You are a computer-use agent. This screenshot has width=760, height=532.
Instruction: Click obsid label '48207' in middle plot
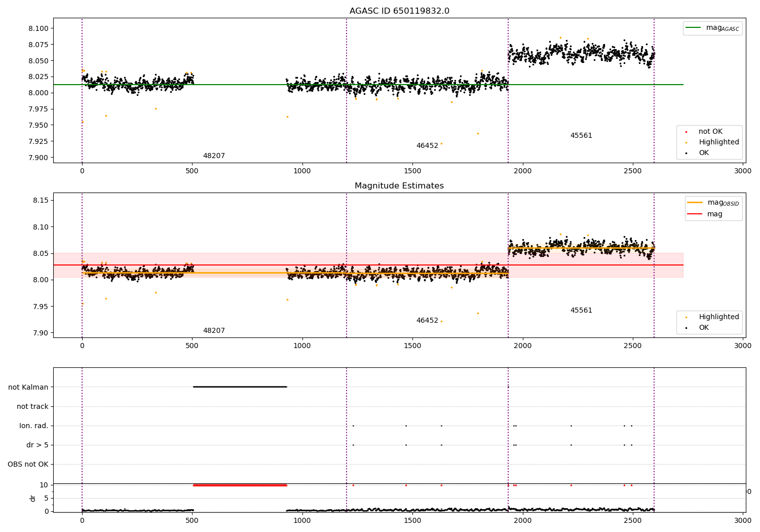[214, 331]
